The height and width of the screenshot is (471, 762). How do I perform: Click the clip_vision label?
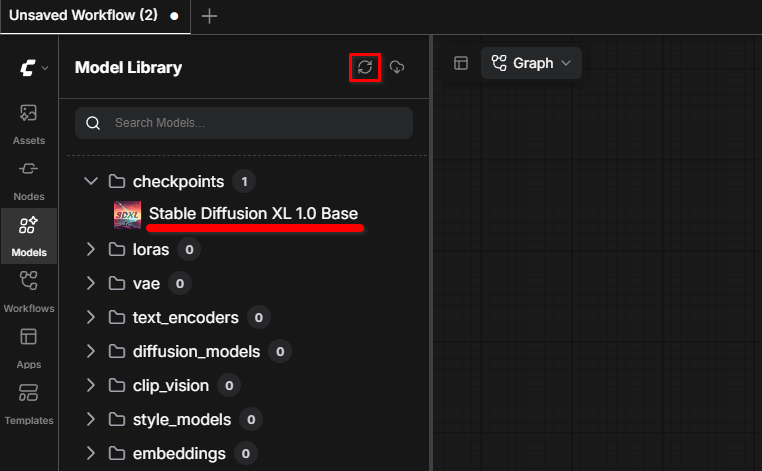pos(171,385)
